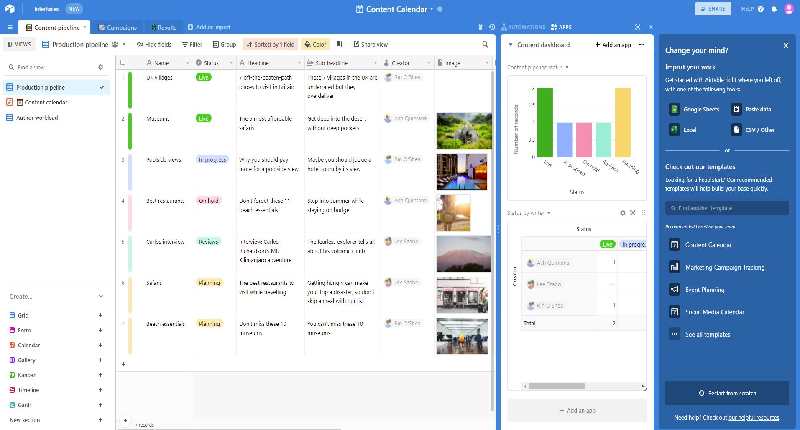This screenshot has height=430, width=800.
Task: Open the Headline column header dropdown
Action: 300,63
